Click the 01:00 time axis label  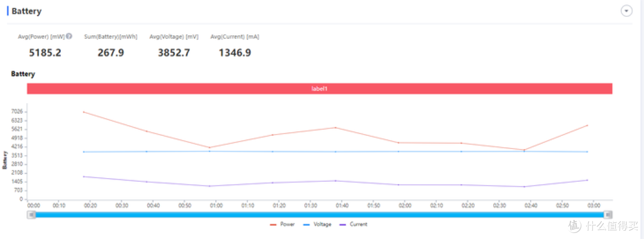pyautogui.click(x=216, y=204)
